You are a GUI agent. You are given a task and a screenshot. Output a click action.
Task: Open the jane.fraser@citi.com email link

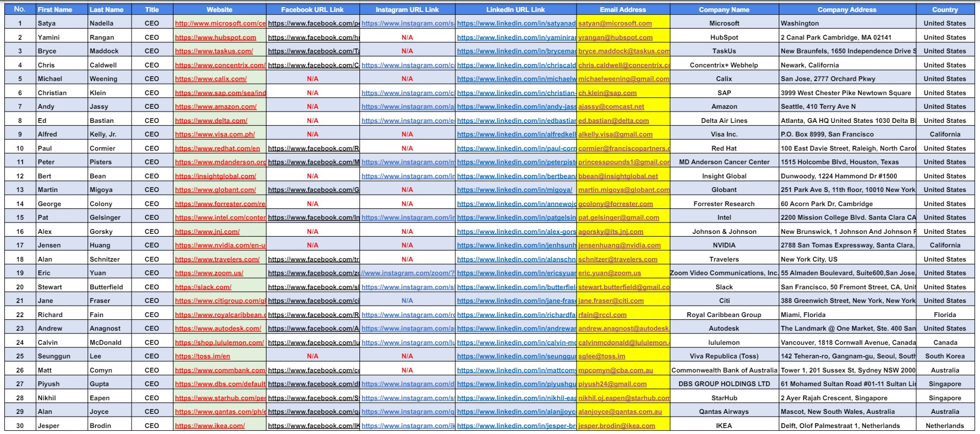click(611, 301)
